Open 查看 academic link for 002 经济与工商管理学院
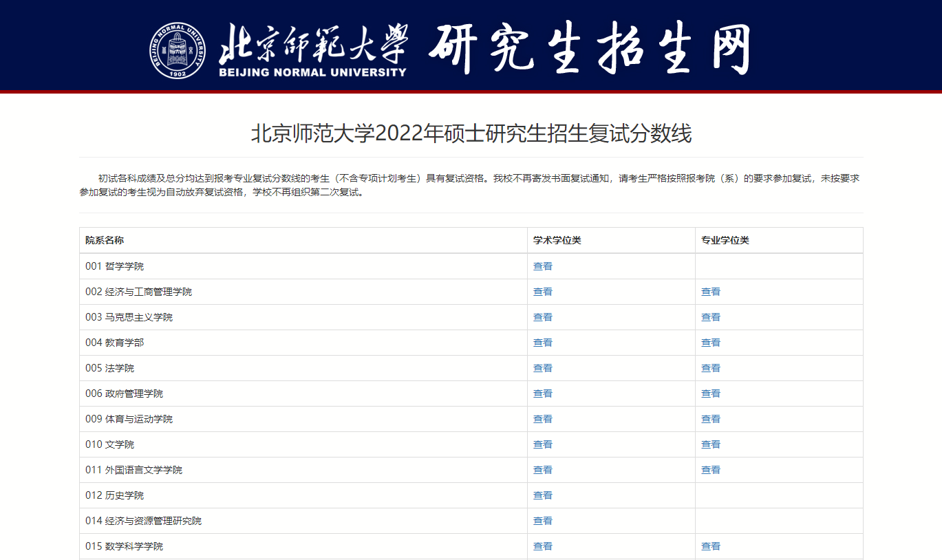Viewport: 942px width, 560px height. pyautogui.click(x=543, y=292)
